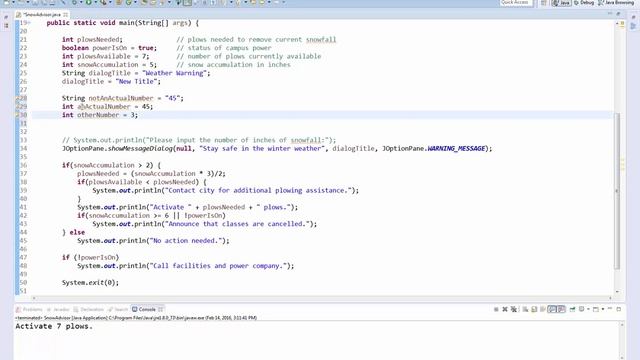The width and height of the screenshot is (640, 360).
Task: Minimize the editor area
Action: pyautogui.click(x=610, y=14)
